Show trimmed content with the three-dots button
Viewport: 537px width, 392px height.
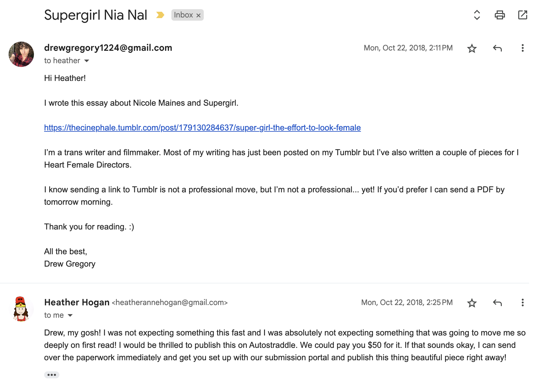52,375
